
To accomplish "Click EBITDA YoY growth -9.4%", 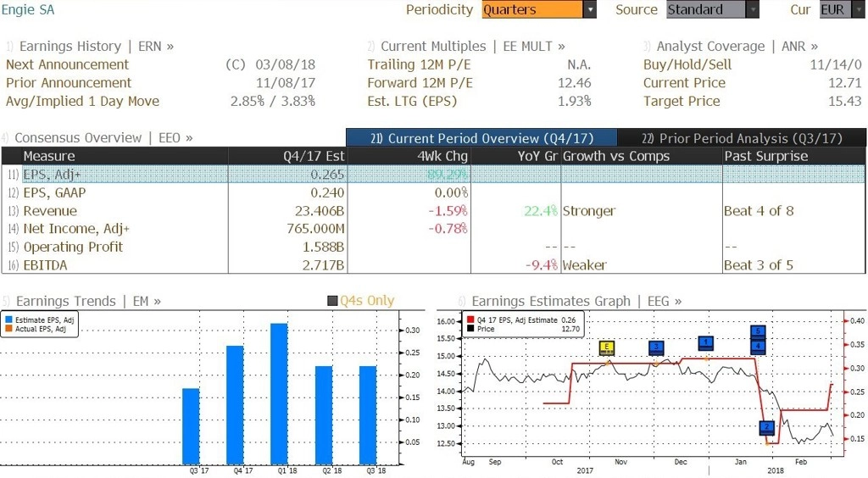I will [x=542, y=265].
